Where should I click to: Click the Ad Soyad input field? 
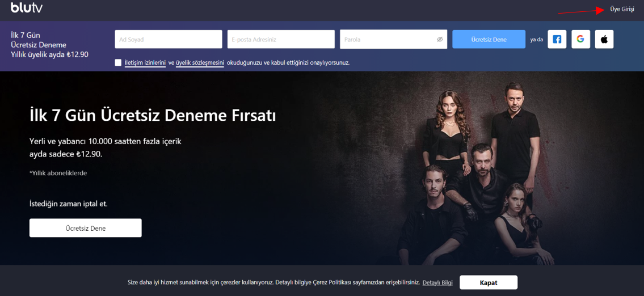click(168, 40)
